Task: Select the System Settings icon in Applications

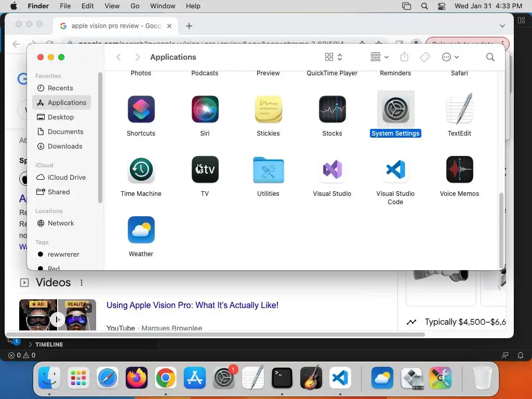Action: click(x=395, y=109)
